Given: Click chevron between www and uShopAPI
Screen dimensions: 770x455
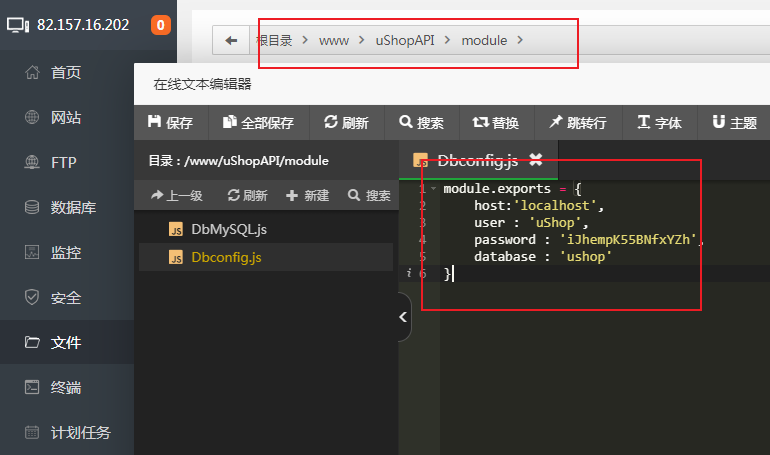Looking at the screenshot, I should (362, 40).
